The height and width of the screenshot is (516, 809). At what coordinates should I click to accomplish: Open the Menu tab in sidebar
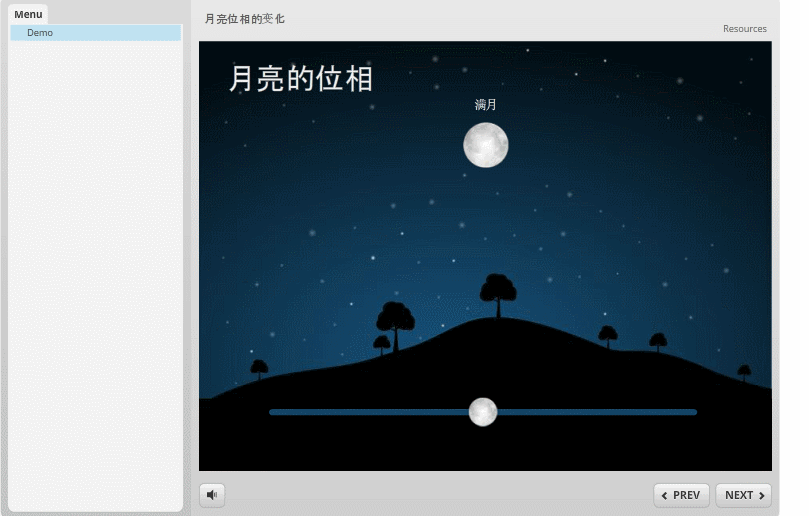(28, 14)
